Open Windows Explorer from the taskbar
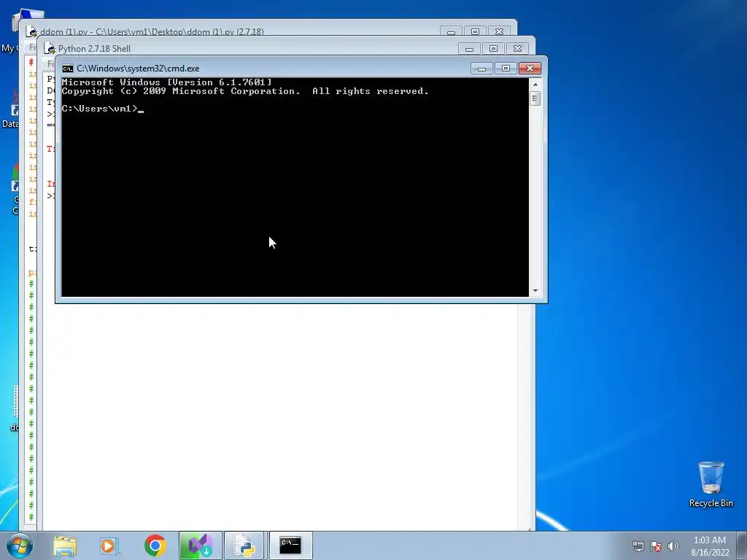The height and width of the screenshot is (560, 747). click(x=65, y=545)
